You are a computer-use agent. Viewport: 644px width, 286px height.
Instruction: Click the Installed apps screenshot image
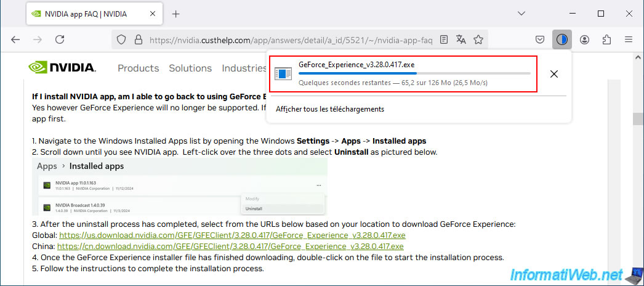[180, 187]
